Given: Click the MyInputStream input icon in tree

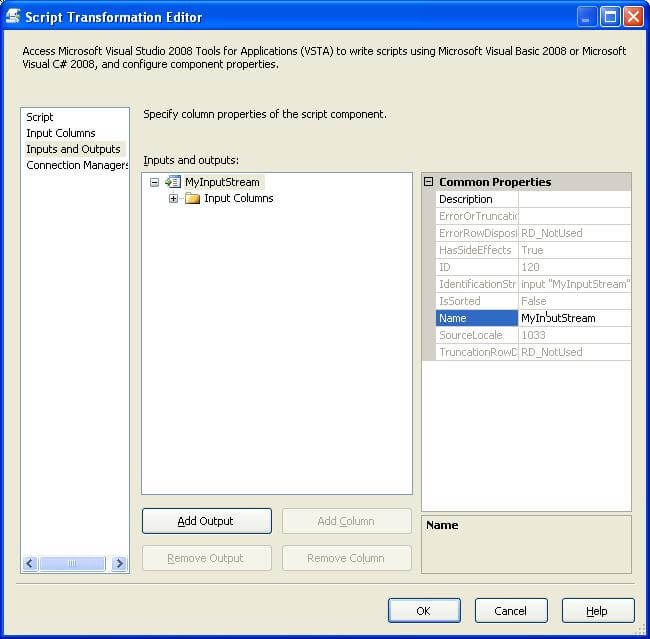Looking at the screenshot, I should [x=173, y=182].
